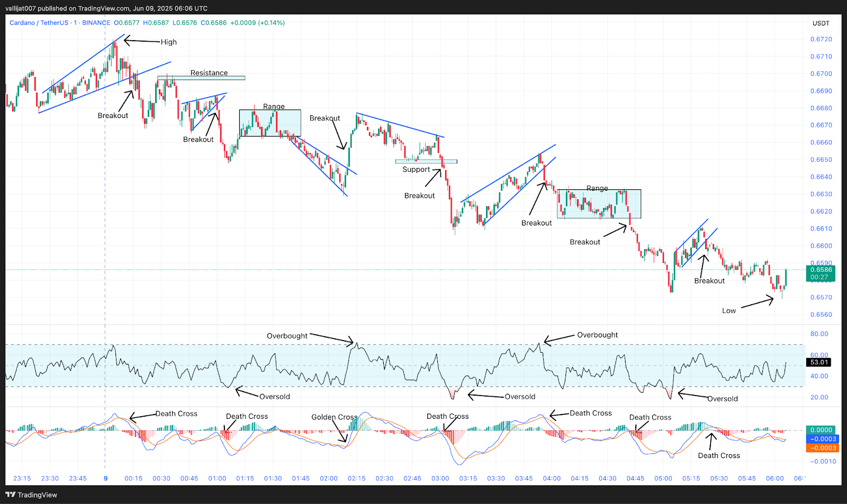The height and width of the screenshot is (504, 847).
Task: Click the low value L0.6576
Action: pyautogui.click(x=185, y=23)
